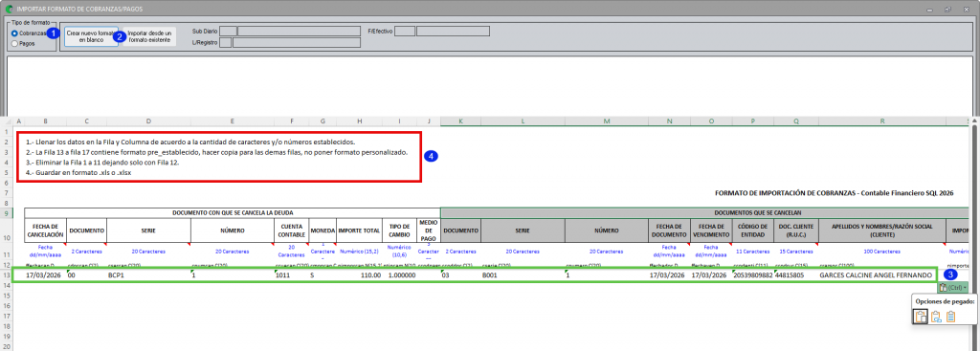980x351 pixels.
Task: Click the moneda value 'S'
Action: 323,274
